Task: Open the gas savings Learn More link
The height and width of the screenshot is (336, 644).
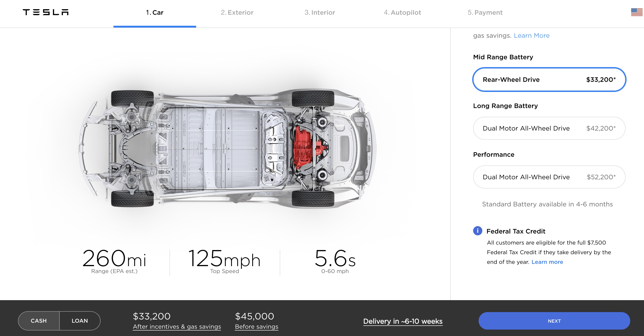Action: [x=531, y=36]
